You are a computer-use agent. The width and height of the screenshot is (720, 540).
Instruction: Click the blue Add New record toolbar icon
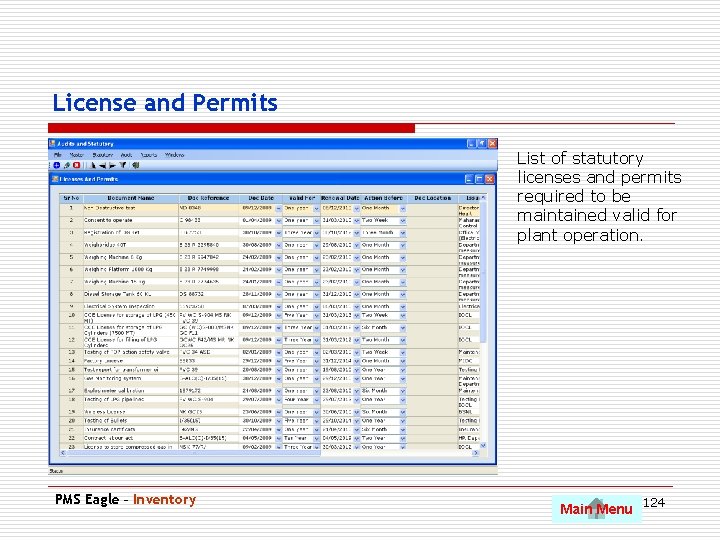pyautogui.click(x=56, y=165)
